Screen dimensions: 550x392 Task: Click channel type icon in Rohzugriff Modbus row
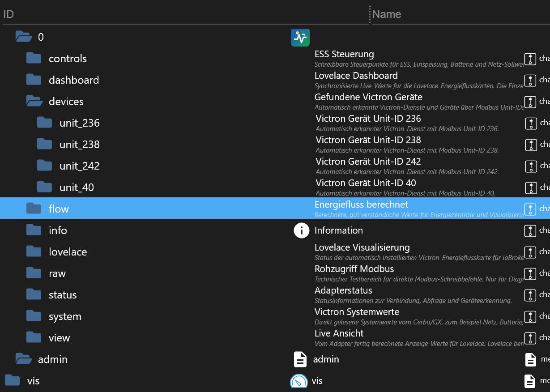pos(530,273)
